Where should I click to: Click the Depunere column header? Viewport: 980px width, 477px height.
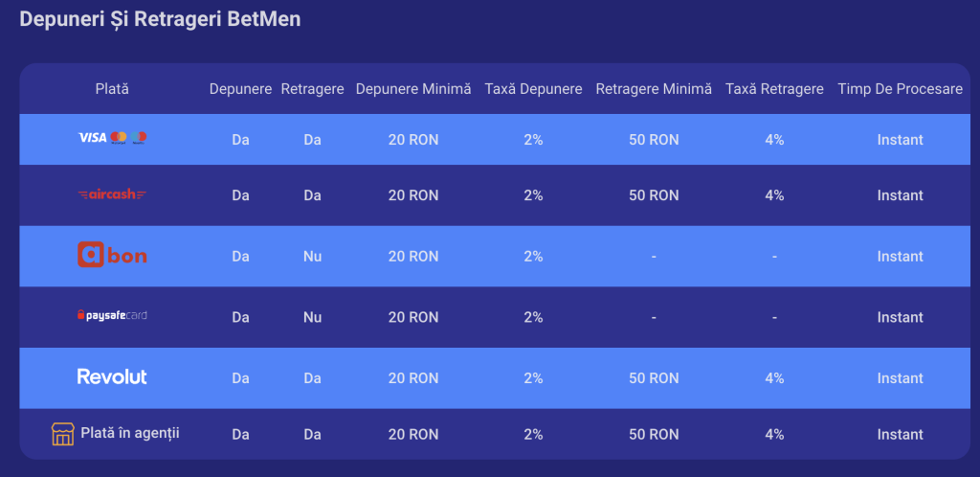tap(240, 89)
